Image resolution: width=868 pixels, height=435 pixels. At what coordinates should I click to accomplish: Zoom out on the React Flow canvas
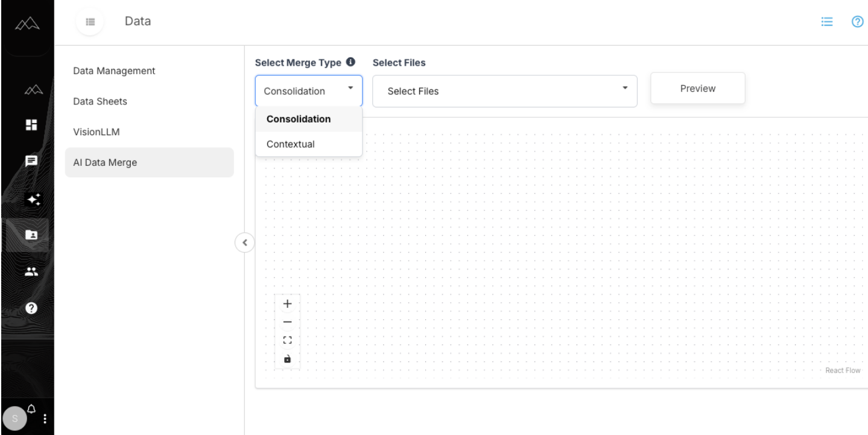point(288,322)
